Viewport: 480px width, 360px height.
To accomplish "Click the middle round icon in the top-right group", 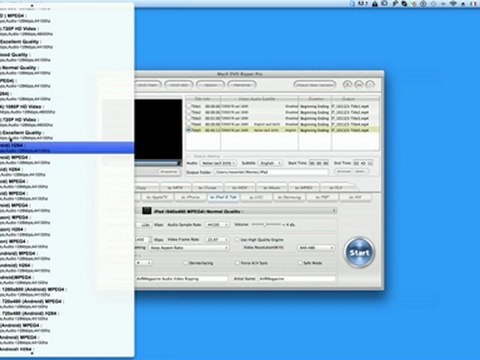I will click(x=359, y=85).
